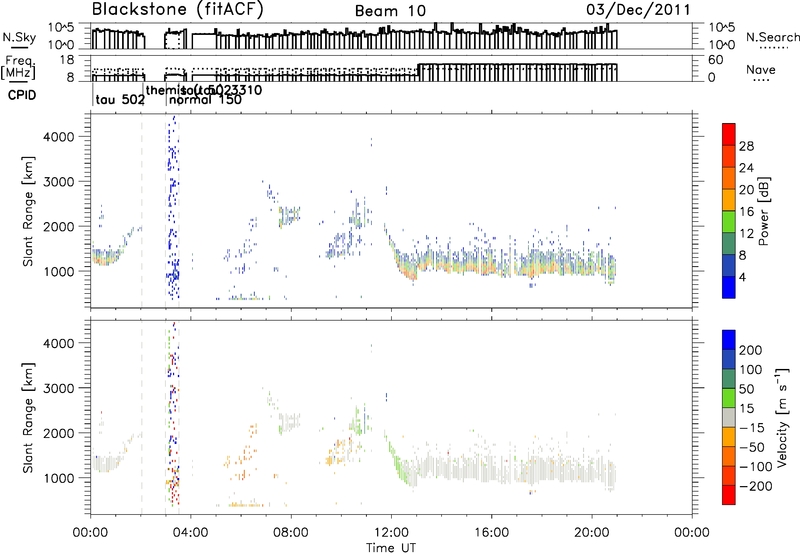The height and width of the screenshot is (554, 800).
Task: Click the blue bottom of Power color bar
Action: (729, 287)
